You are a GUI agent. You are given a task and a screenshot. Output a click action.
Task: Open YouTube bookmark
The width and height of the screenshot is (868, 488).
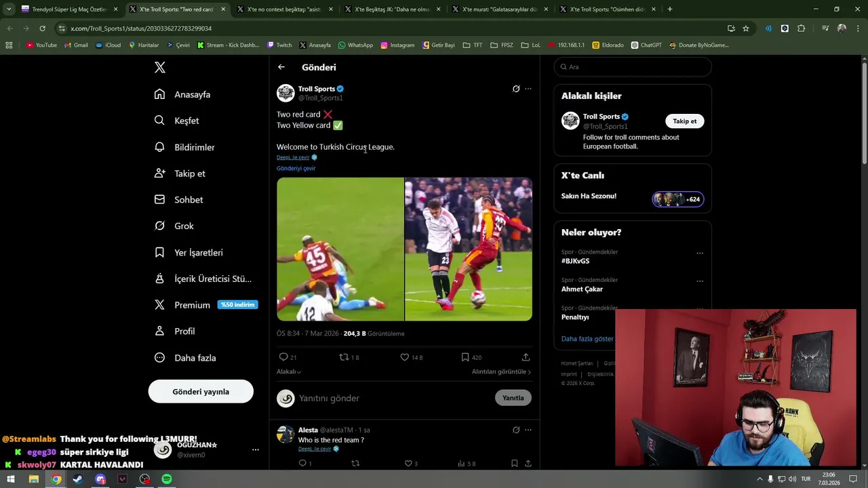41,45
